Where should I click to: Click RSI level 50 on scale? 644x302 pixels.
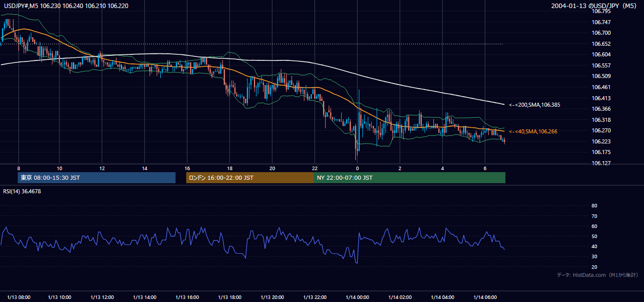pyautogui.click(x=594, y=236)
